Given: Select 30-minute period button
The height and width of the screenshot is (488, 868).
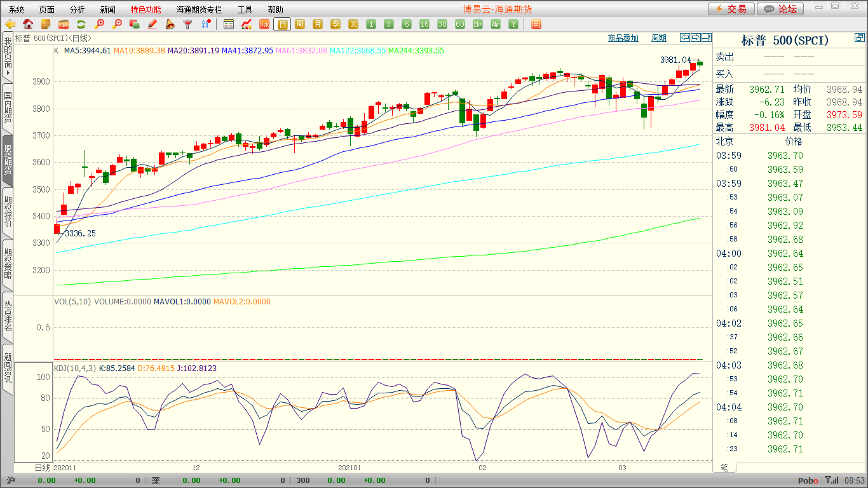Looking at the screenshot, I should click(x=442, y=24).
